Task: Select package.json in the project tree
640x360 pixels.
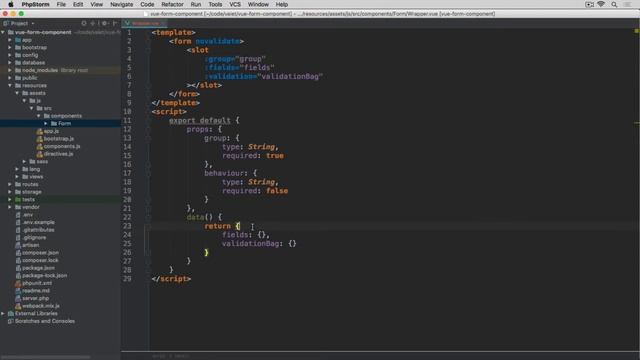Action: click(x=38, y=268)
